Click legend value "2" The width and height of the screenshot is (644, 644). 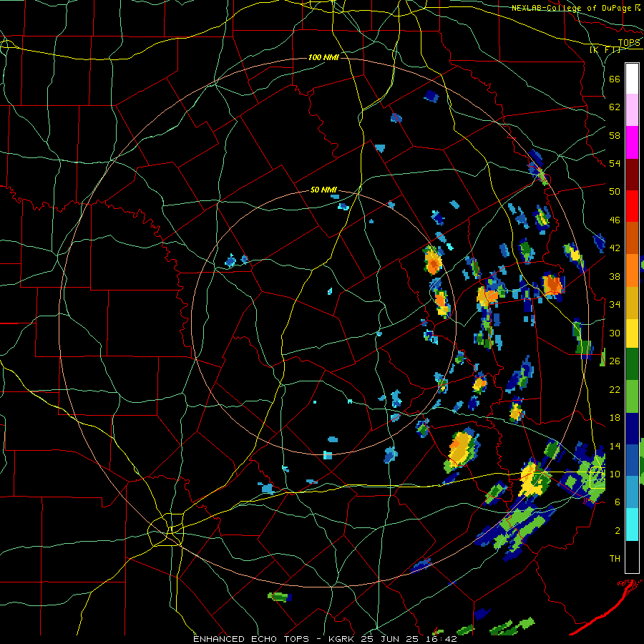[x=618, y=531]
